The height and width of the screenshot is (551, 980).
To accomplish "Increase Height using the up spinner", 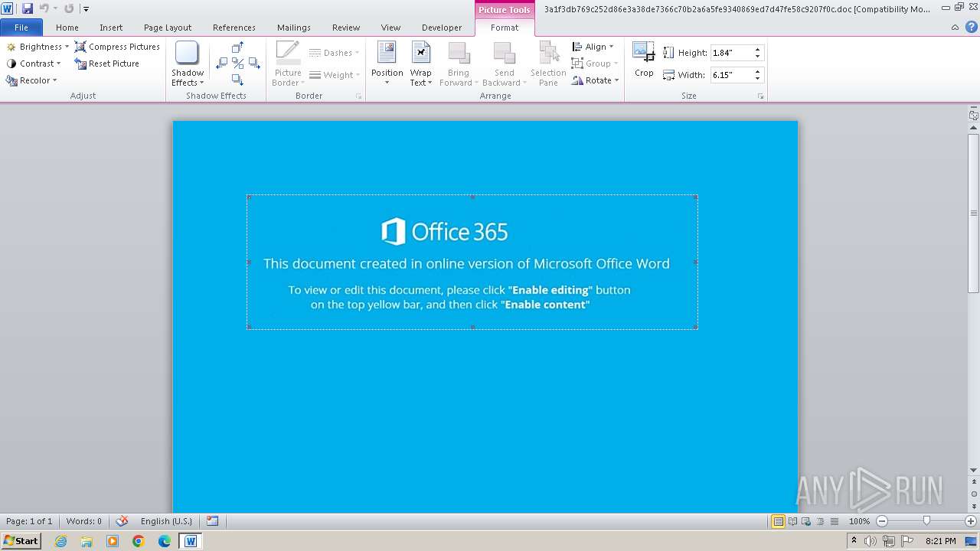I will pyautogui.click(x=758, y=50).
